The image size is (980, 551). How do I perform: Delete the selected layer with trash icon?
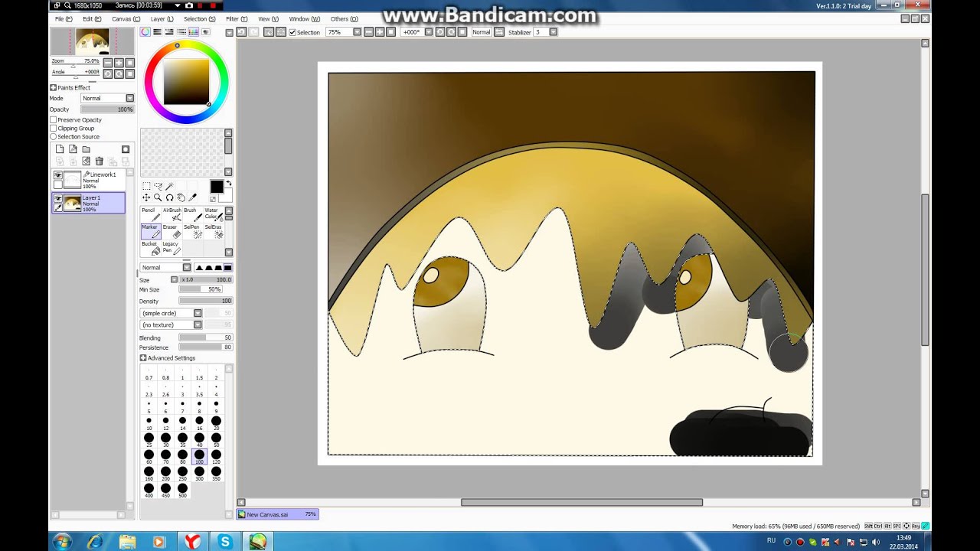[99, 161]
